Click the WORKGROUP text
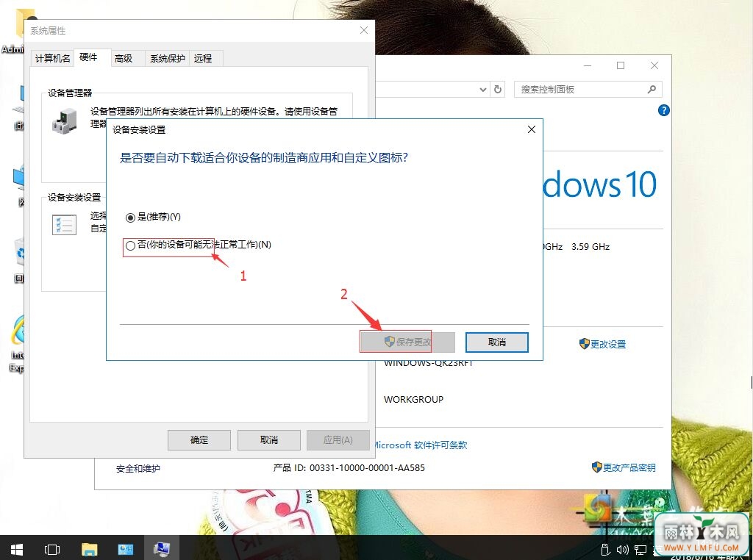Image resolution: width=753 pixels, height=560 pixels. coord(413,399)
